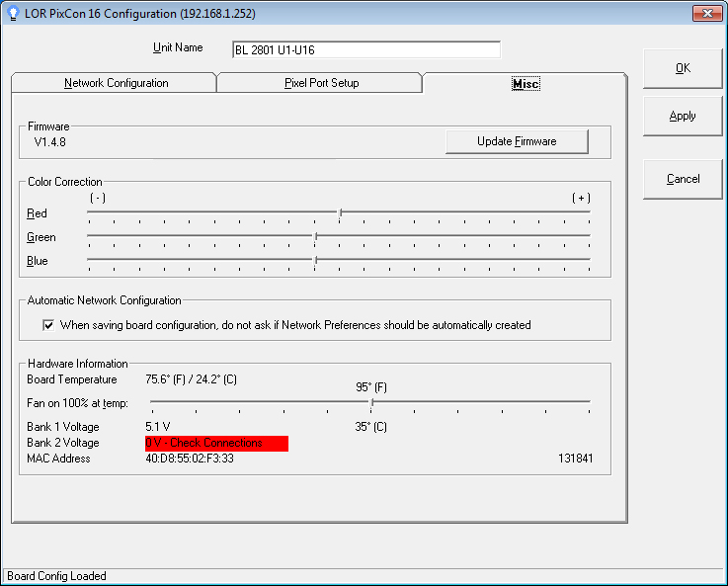Cancel the configuration dialog

coord(683,180)
